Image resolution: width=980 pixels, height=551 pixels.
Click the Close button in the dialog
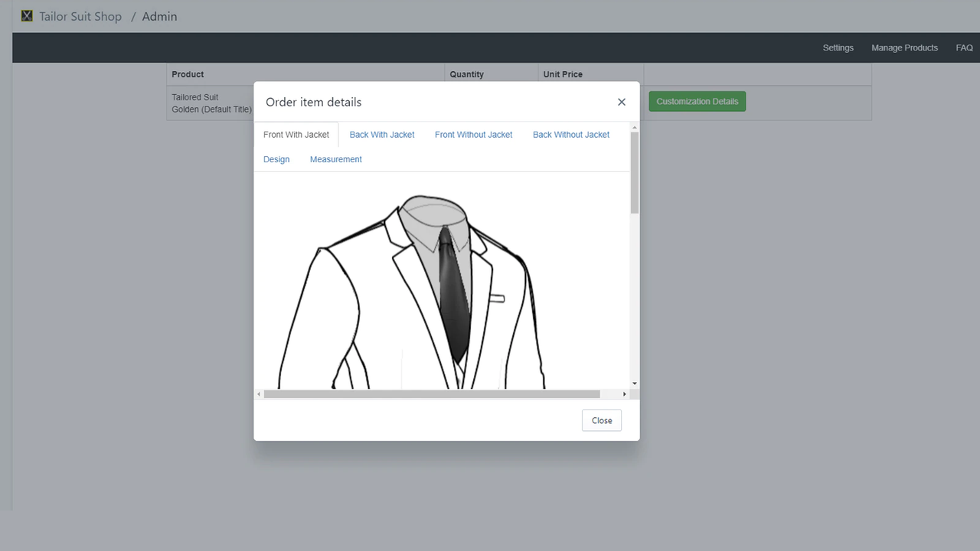[x=602, y=420]
